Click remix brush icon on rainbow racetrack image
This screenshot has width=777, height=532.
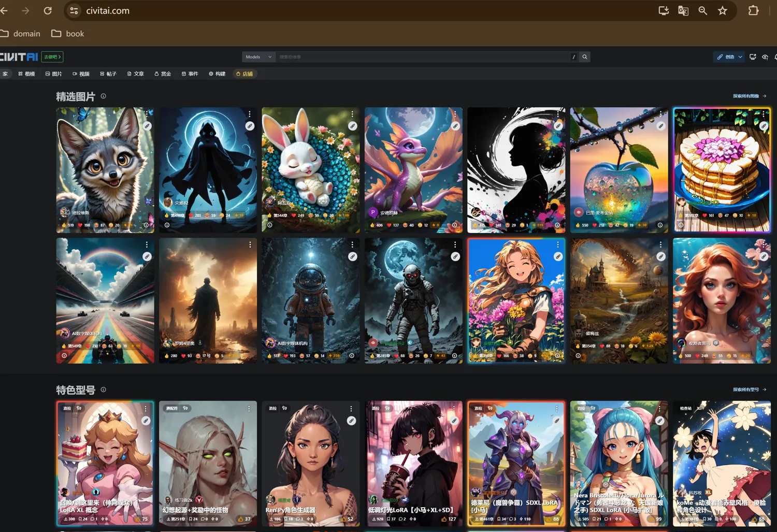(147, 256)
